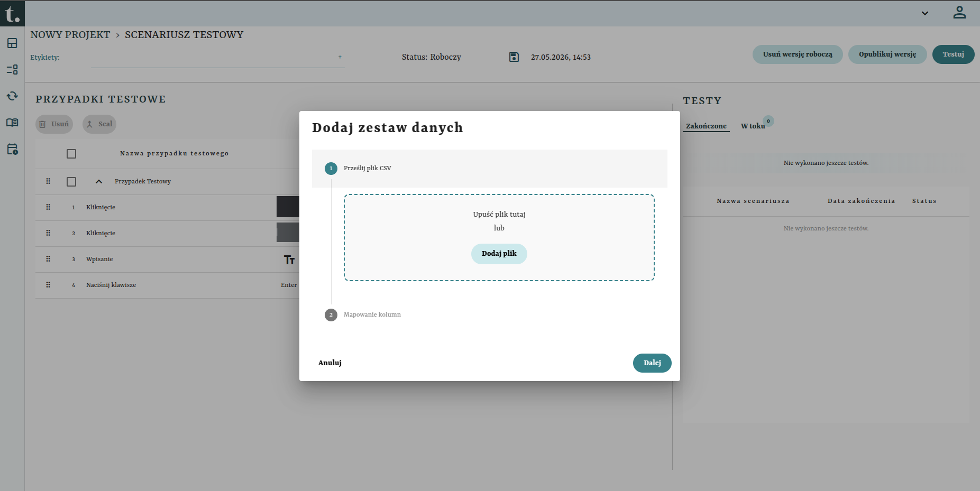Click the 27.05.2026, 14:53 timestamp

(x=561, y=57)
